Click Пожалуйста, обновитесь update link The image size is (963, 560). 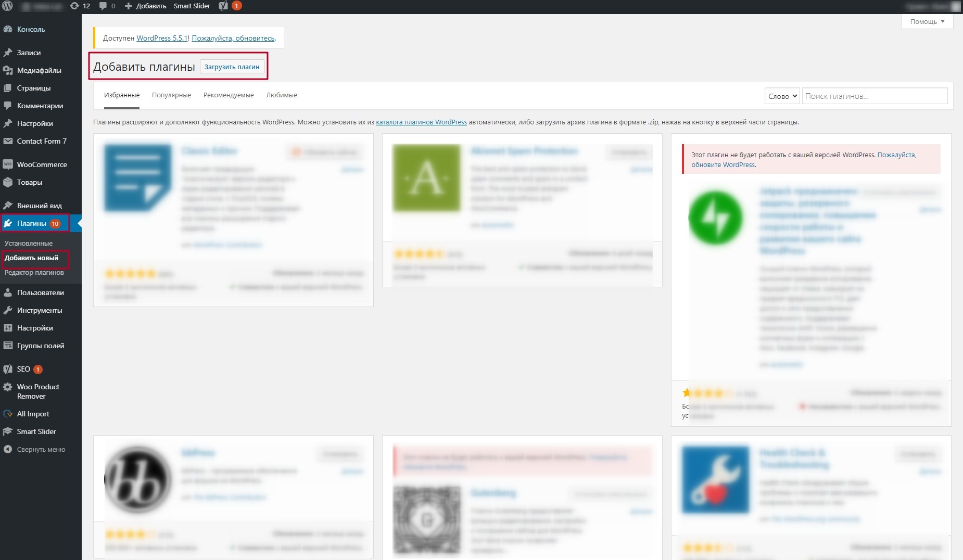(x=233, y=38)
